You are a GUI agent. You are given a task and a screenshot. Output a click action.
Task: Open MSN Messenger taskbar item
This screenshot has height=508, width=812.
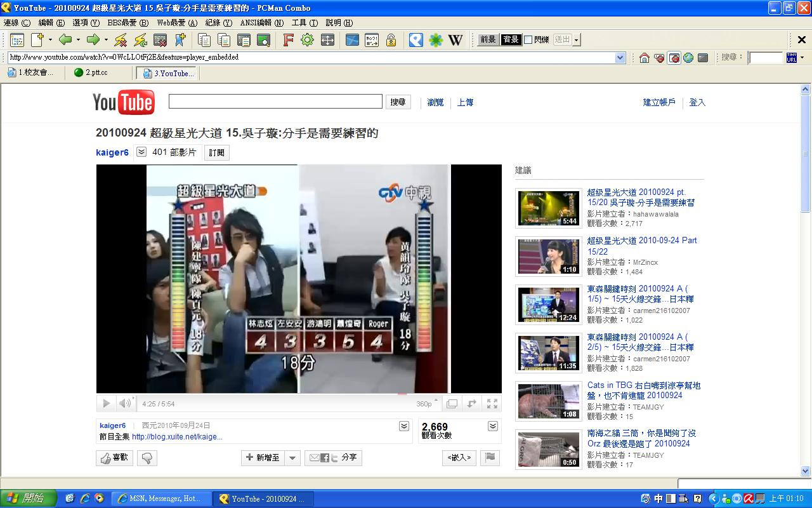pyautogui.click(x=160, y=498)
